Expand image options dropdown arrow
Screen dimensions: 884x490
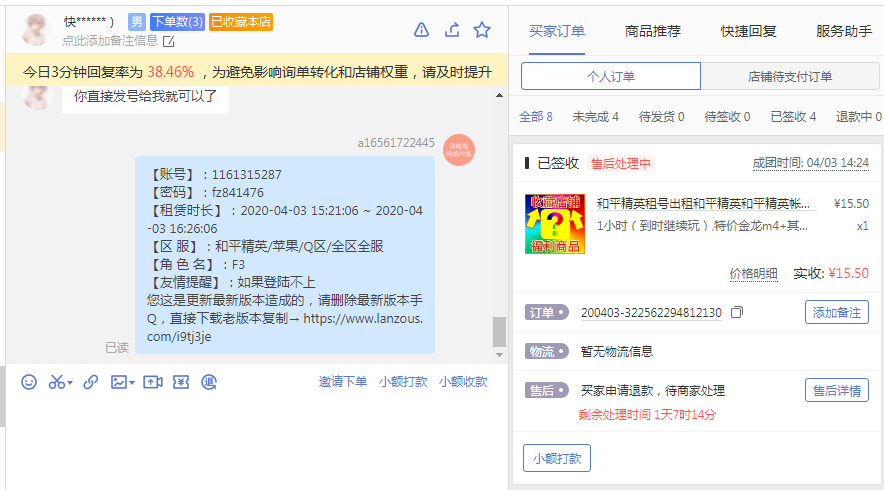click(132, 383)
